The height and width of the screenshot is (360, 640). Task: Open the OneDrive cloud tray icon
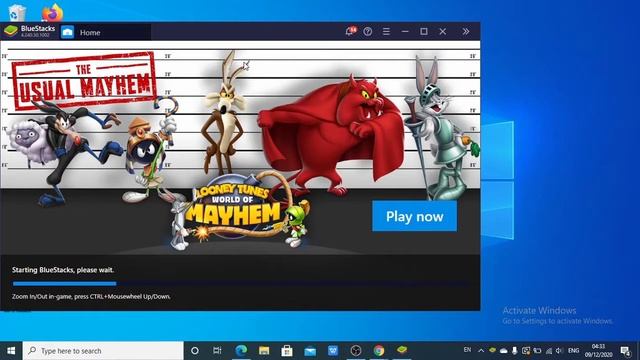coord(504,351)
